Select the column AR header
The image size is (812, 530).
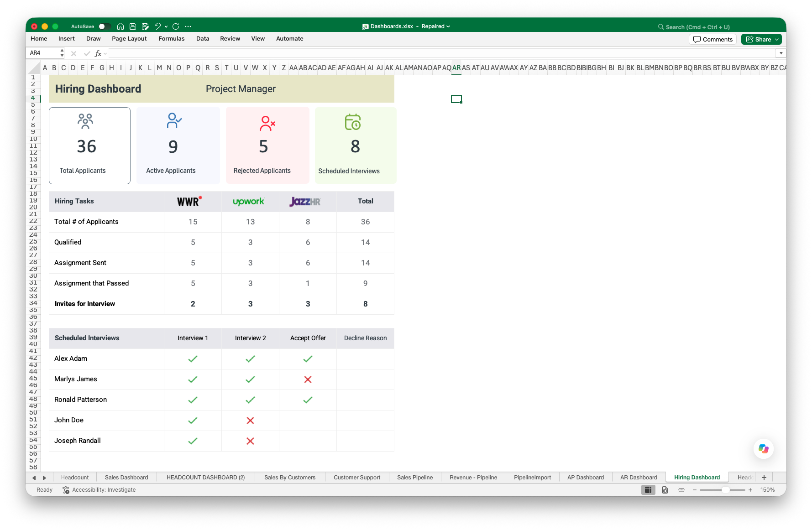point(456,68)
